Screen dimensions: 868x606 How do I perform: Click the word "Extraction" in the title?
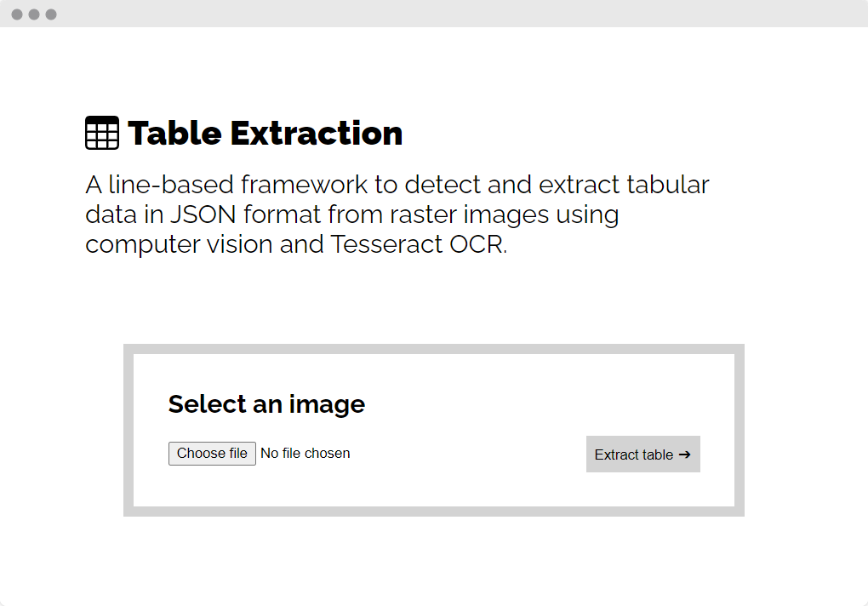(316, 134)
